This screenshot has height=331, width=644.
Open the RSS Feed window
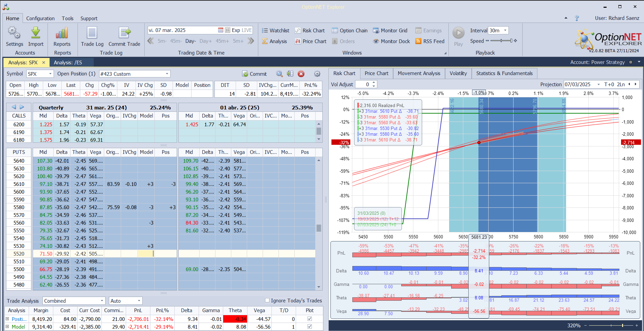tap(430, 41)
